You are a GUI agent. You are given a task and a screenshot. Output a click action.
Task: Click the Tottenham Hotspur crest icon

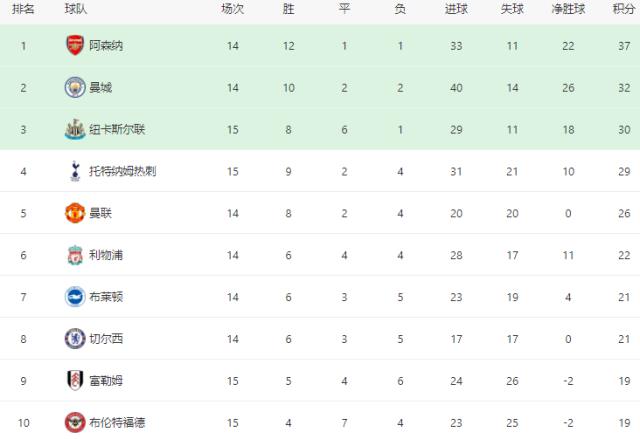click(75, 171)
